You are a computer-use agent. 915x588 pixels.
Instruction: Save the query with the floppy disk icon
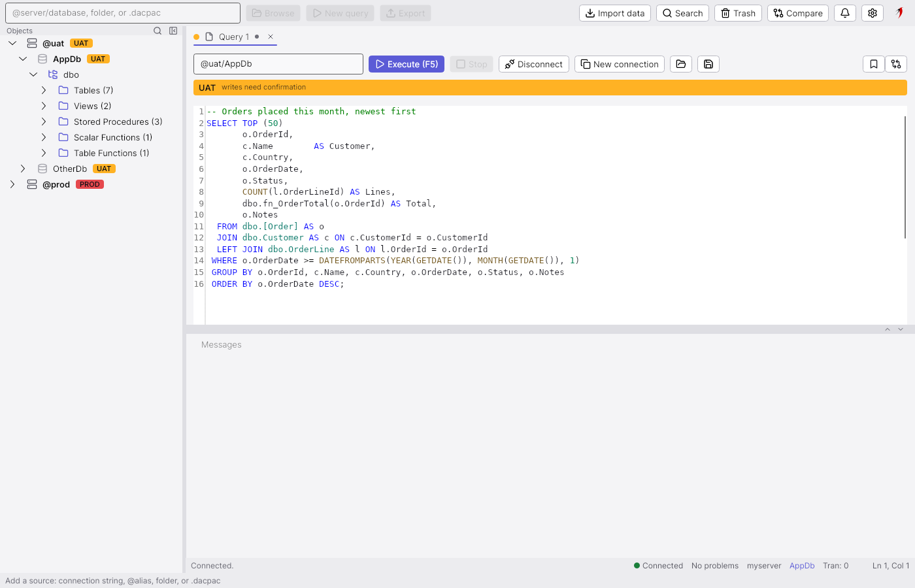708,64
